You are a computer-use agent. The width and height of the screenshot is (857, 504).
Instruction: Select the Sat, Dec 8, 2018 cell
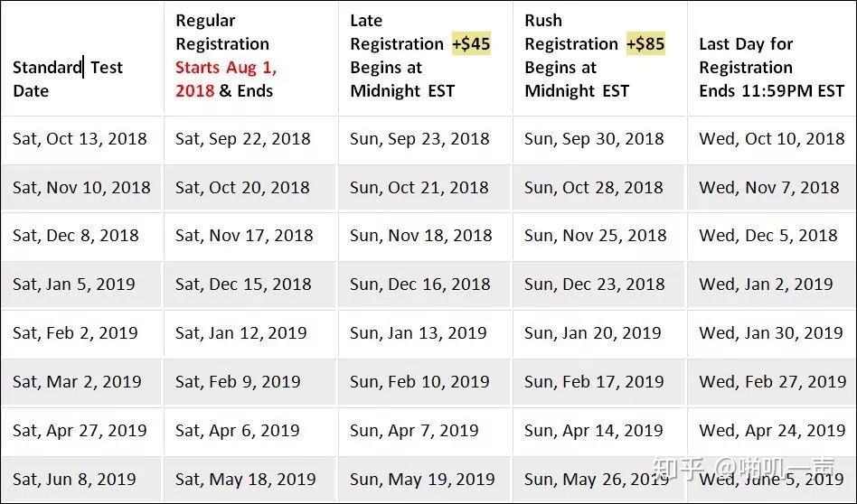81,236
